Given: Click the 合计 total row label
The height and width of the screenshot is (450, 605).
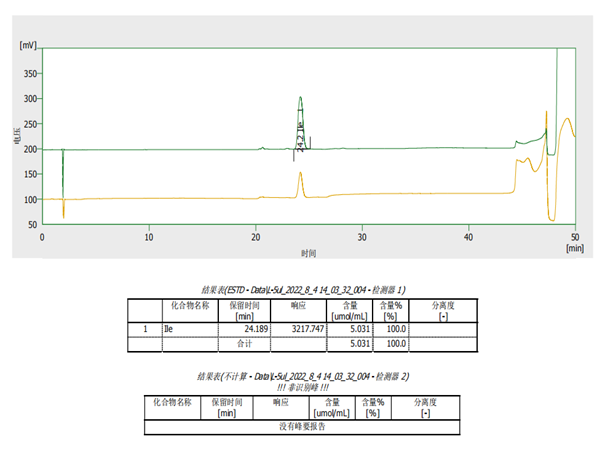Looking at the screenshot, I should click(x=244, y=343).
